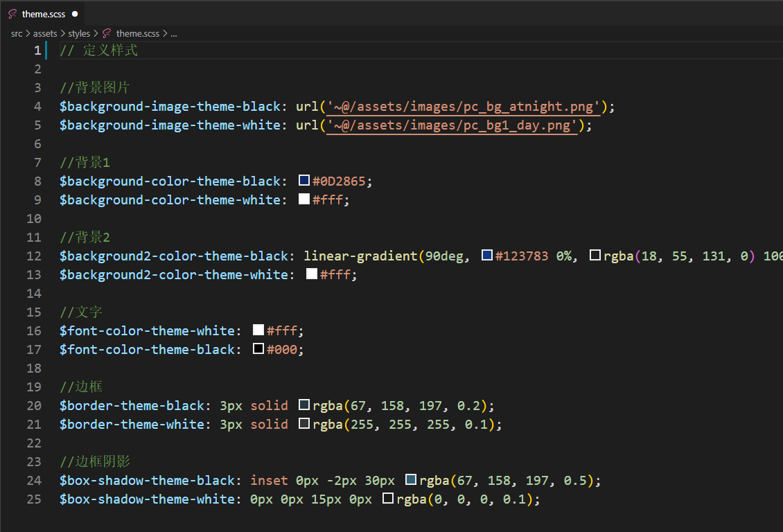Click the '//边框阴影' comment

[x=94, y=461]
